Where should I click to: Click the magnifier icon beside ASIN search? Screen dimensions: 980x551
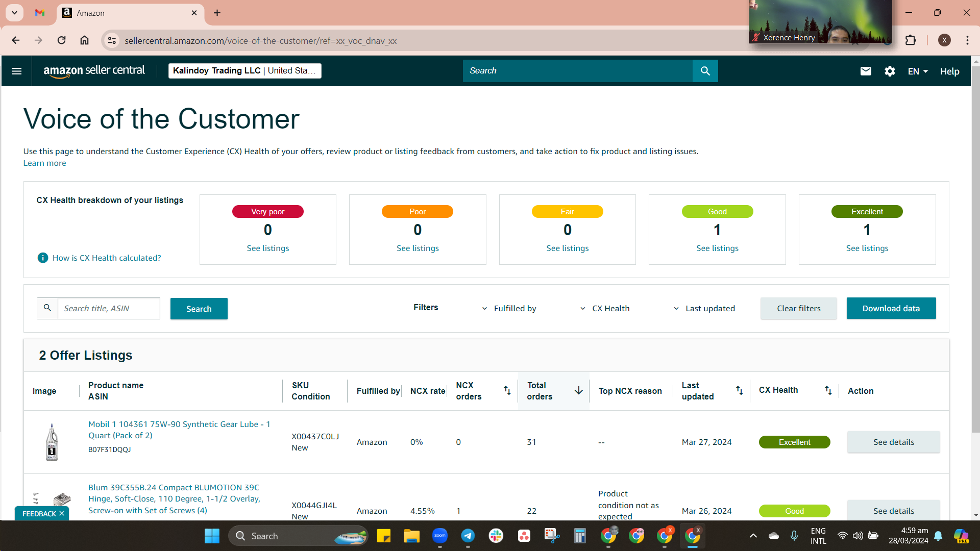[47, 308]
